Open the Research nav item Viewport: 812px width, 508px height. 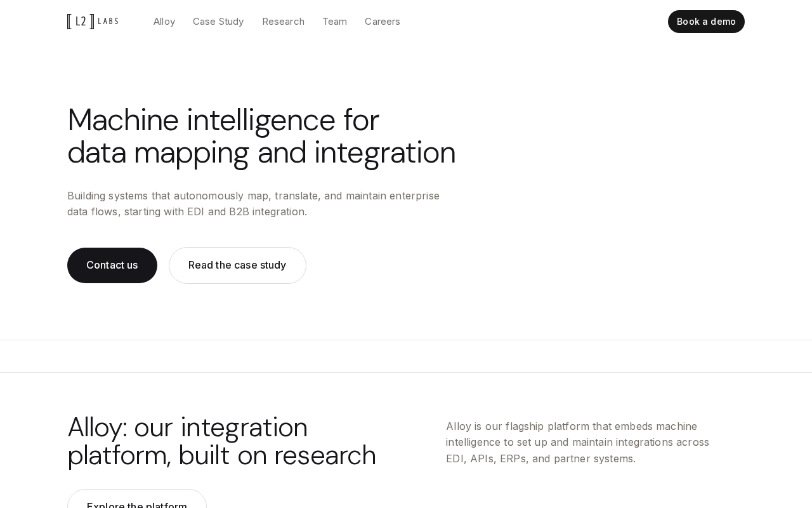coord(284,22)
